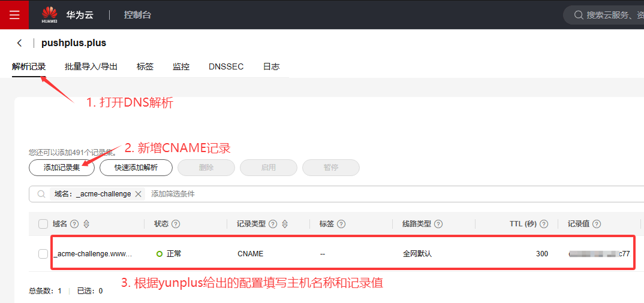Click help icon next to 记录值 column

point(597,224)
